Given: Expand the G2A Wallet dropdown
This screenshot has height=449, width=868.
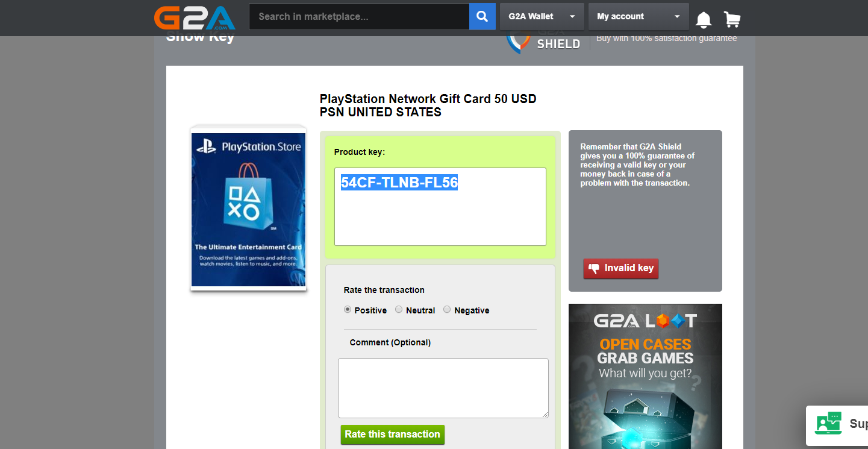Looking at the screenshot, I should click(x=542, y=17).
